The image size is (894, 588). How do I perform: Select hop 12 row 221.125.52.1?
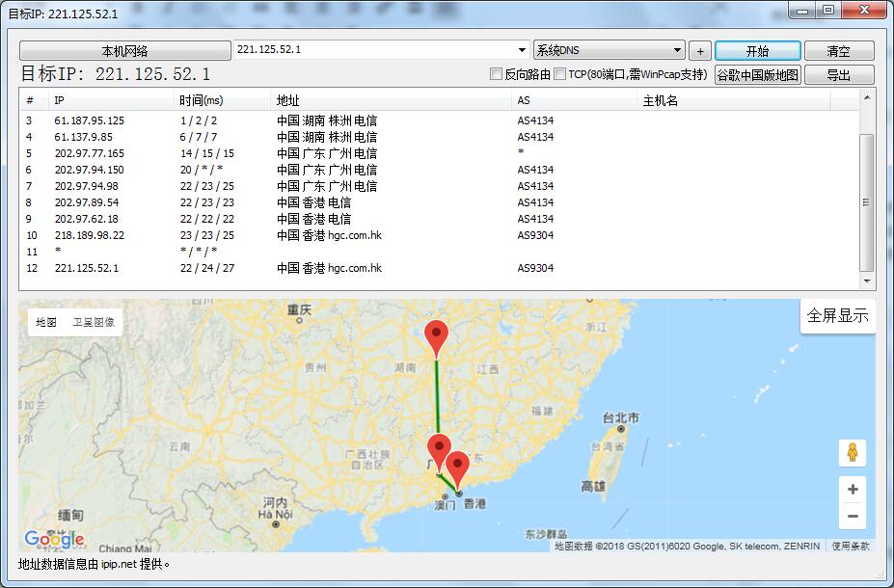[289, 268]
